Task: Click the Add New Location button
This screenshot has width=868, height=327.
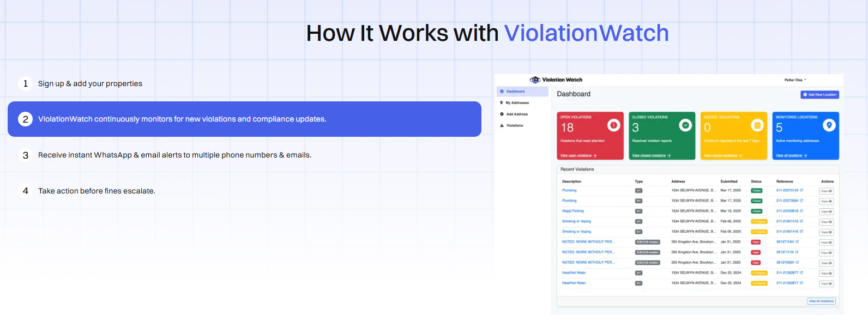Action: tap(820, 95)
